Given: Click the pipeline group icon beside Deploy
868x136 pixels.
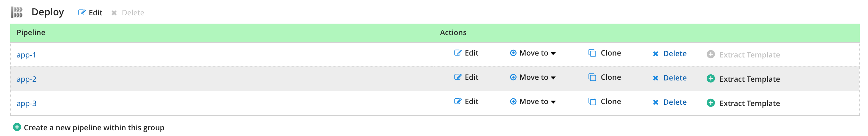Looking at the screenshot, I should [17, 12].
